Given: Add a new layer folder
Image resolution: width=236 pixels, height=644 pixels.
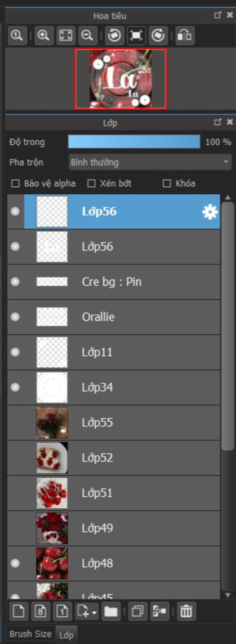Looking at the screenshot, I should tap(111, 612).
